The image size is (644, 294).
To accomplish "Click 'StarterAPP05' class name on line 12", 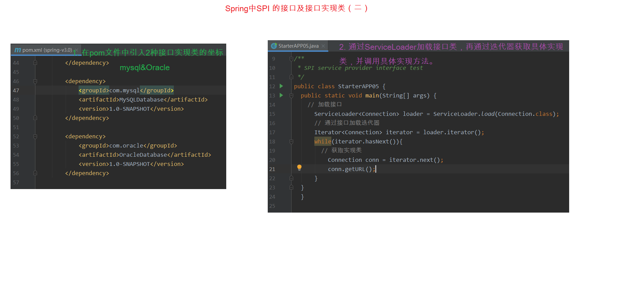I will tap(358, 86).
